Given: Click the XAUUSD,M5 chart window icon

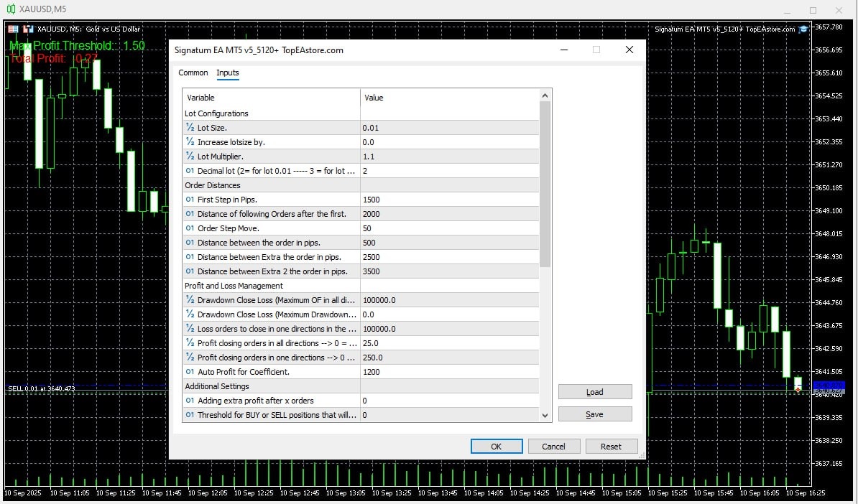Looking at the screenshot, I should tap(11, 9).
